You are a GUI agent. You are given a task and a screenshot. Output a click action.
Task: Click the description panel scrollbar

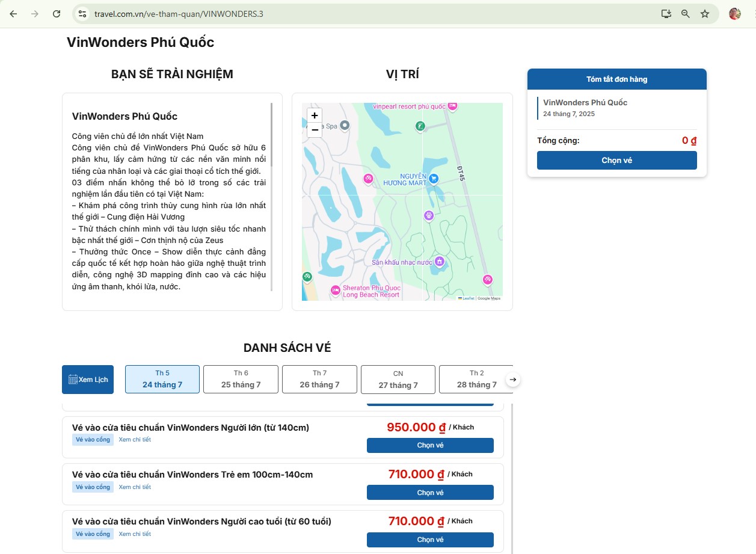272,135
